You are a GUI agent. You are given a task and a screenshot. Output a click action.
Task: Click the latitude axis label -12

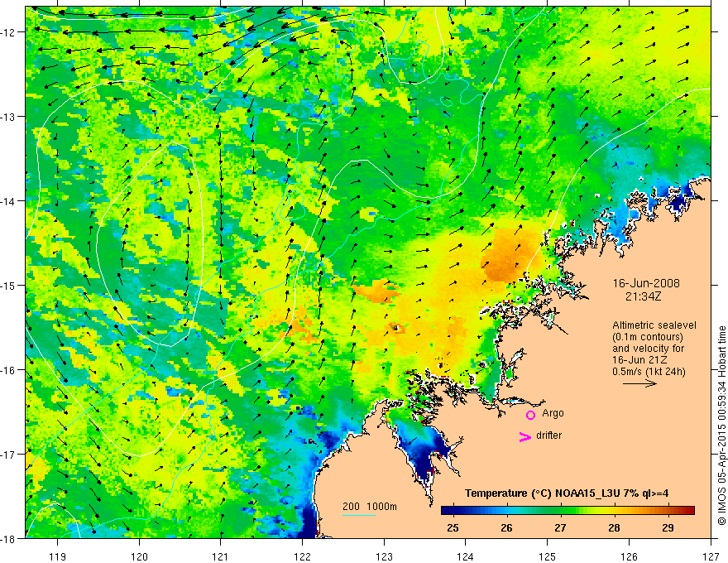(9, 32)
